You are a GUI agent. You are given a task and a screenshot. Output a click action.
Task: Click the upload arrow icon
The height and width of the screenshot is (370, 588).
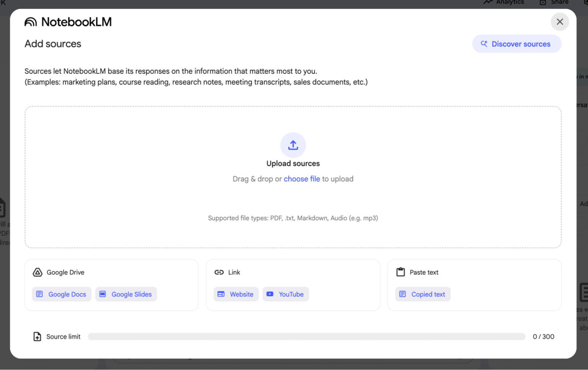(293, 145)
